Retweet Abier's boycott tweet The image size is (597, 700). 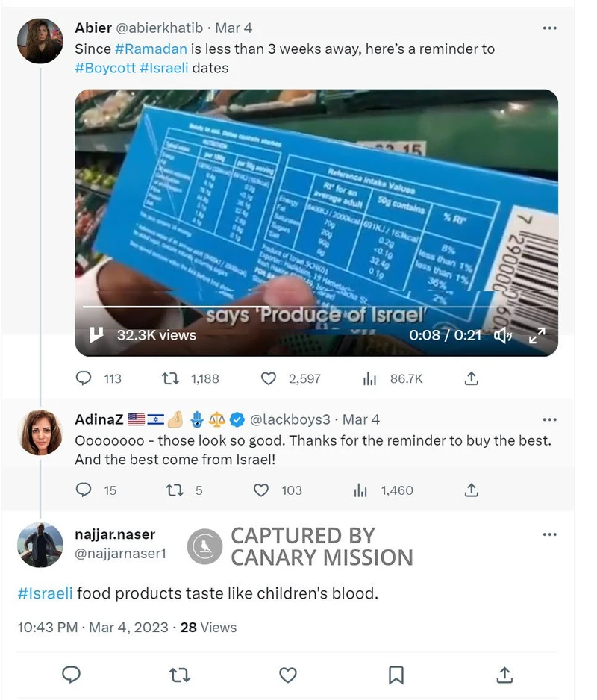[x=169, y=378]
